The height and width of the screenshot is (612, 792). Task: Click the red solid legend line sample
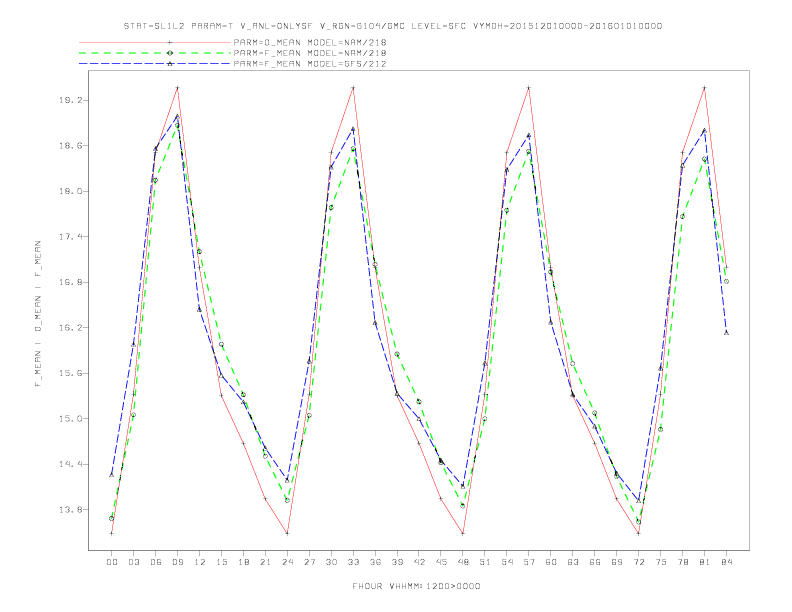(155, 42)
